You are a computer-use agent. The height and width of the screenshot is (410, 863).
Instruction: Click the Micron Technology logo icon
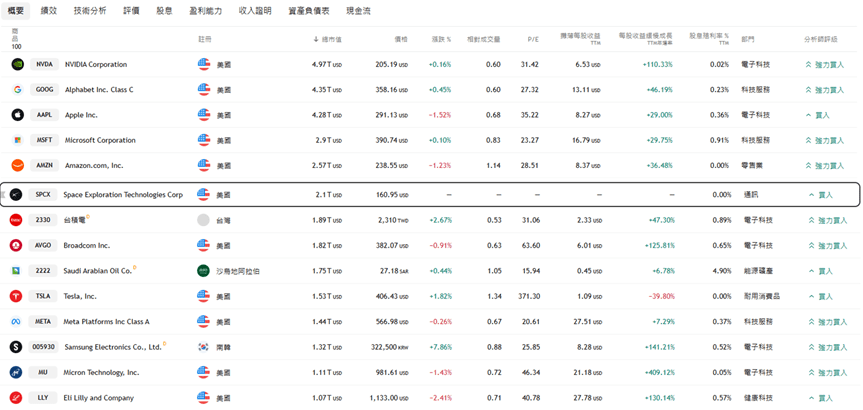point(16,373)
